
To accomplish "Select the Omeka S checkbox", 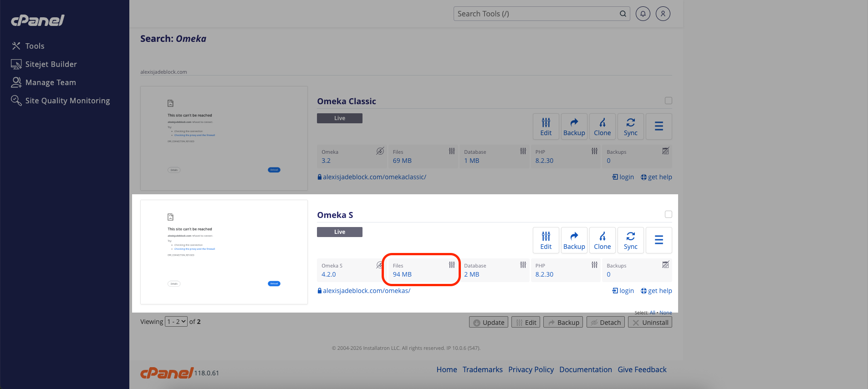I will [x=669, y=214].
